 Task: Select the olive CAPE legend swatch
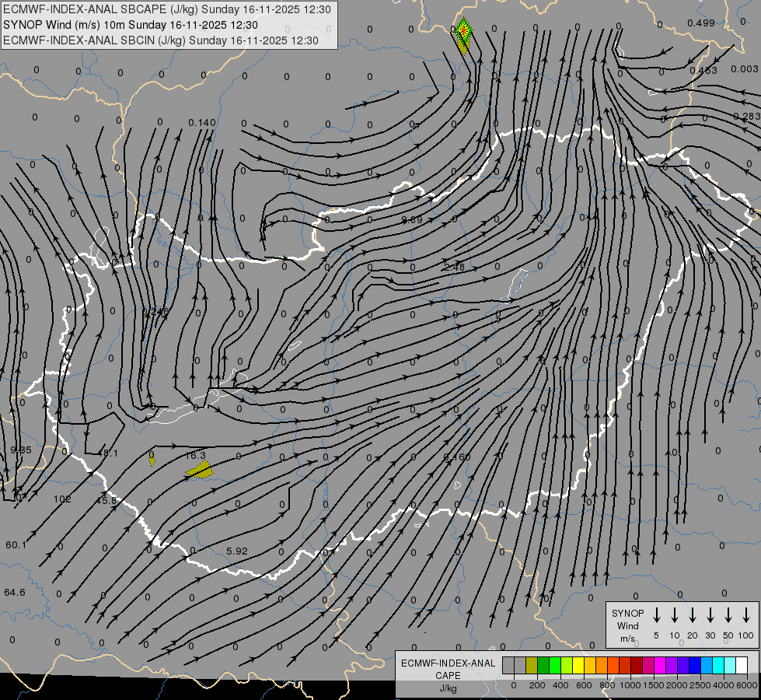[532, 665]
